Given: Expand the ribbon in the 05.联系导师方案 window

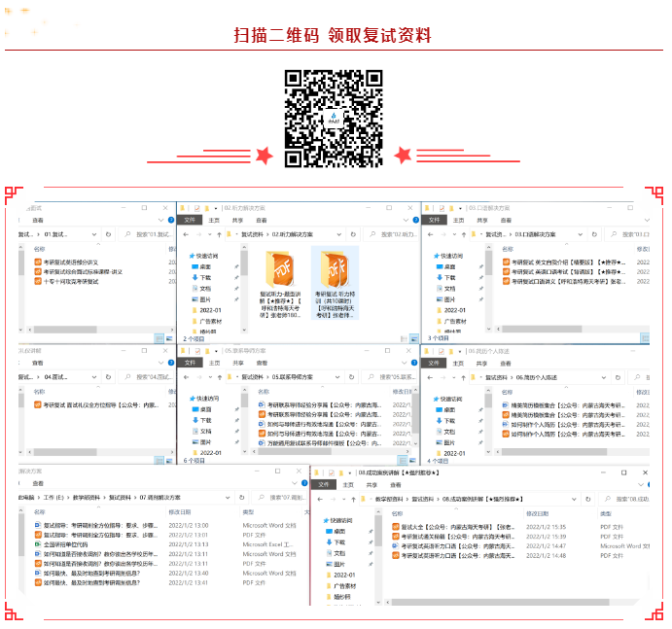Looking at the screenshot, I should pyautogui.click(x=404, y=363).
